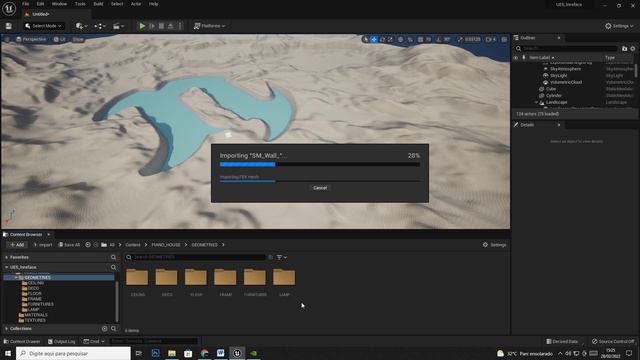This screenshot has height=360, width=640.
Task: Open the viewport options hamburger menu
Action: [7, 39]
